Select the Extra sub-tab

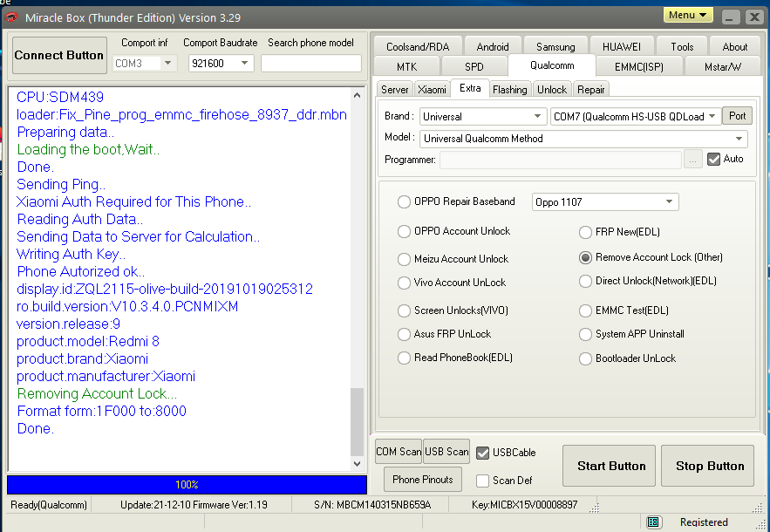click(x=470, y=88)
